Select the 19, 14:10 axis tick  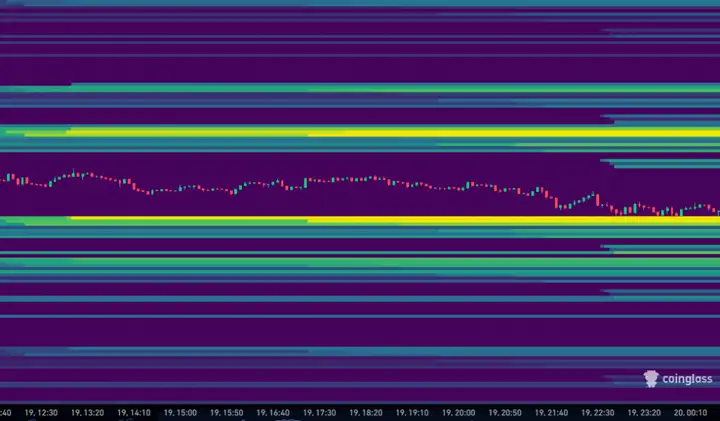point(134,412)
